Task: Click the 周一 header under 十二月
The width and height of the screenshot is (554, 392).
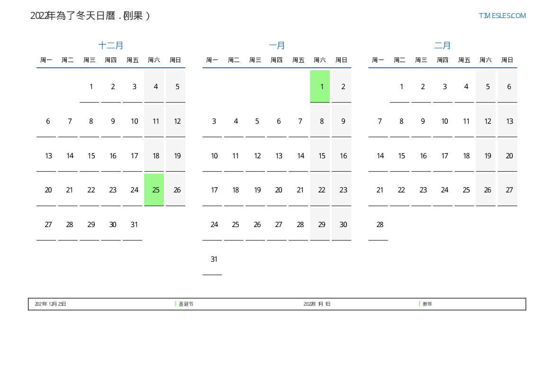Action: [x=46, y=60]
